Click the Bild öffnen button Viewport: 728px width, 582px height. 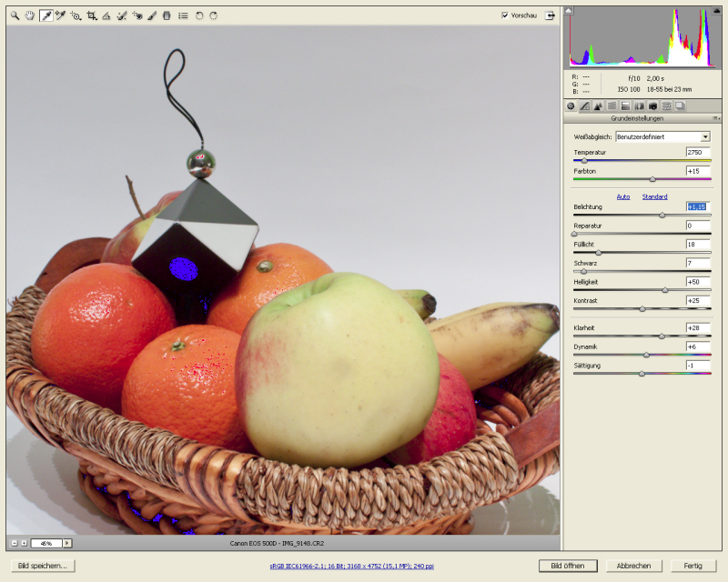(568, 566)
